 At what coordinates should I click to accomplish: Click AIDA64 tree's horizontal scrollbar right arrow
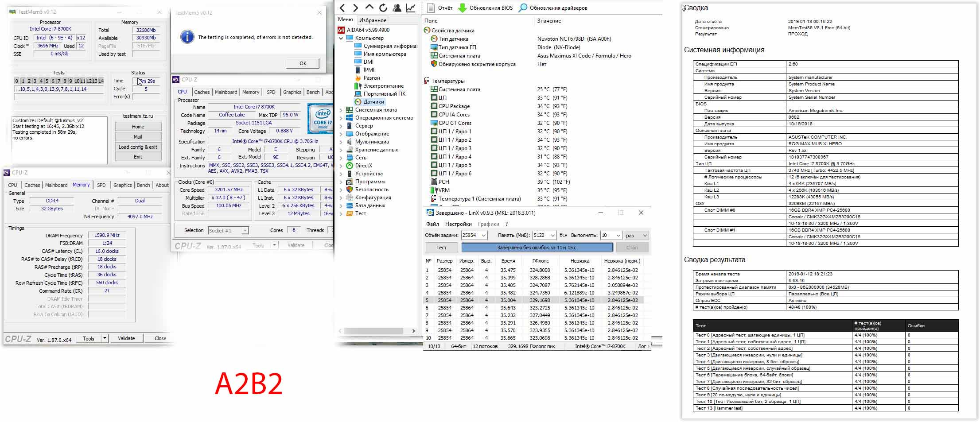click(414, 331)
